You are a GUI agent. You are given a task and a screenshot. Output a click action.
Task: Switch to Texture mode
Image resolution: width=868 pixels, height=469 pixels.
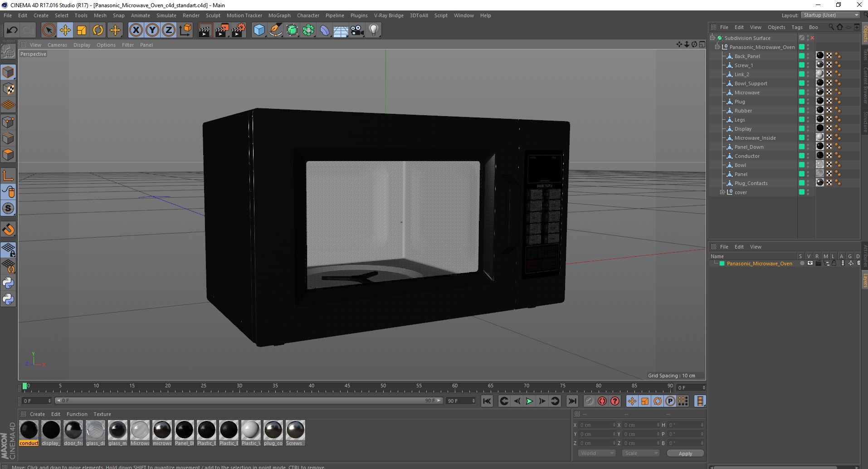pyautogui.click(x=8, y=89)
